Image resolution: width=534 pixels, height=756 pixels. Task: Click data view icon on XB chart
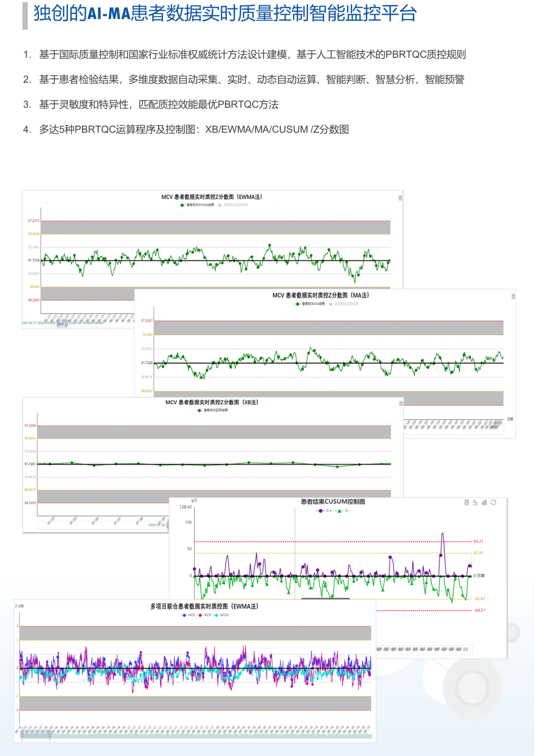(400, 404)
